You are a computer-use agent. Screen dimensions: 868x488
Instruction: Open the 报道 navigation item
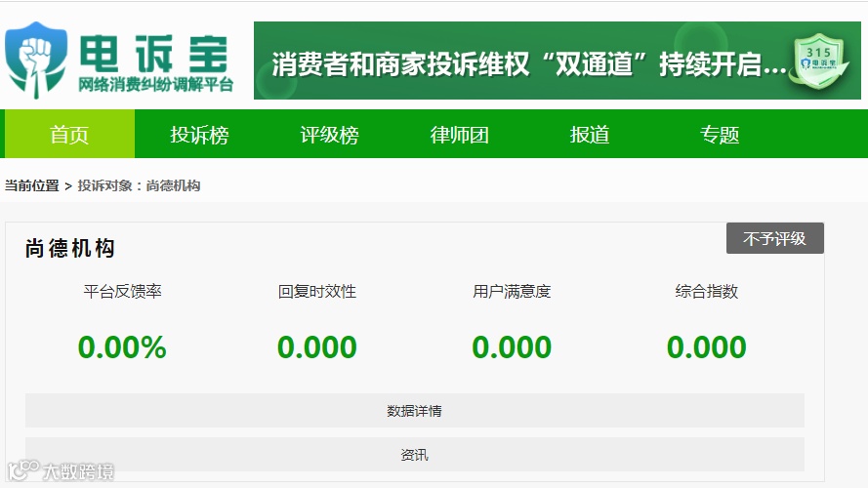click(x=590, y=135)
